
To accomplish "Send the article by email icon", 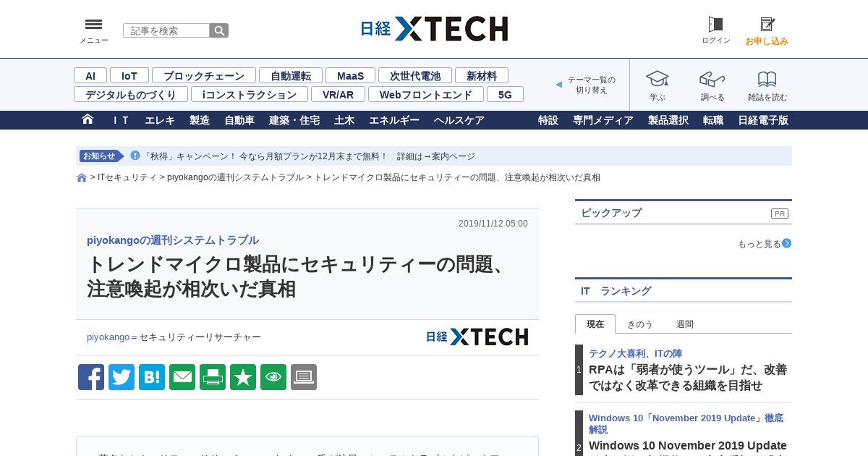I will click(x=182, y=377).
